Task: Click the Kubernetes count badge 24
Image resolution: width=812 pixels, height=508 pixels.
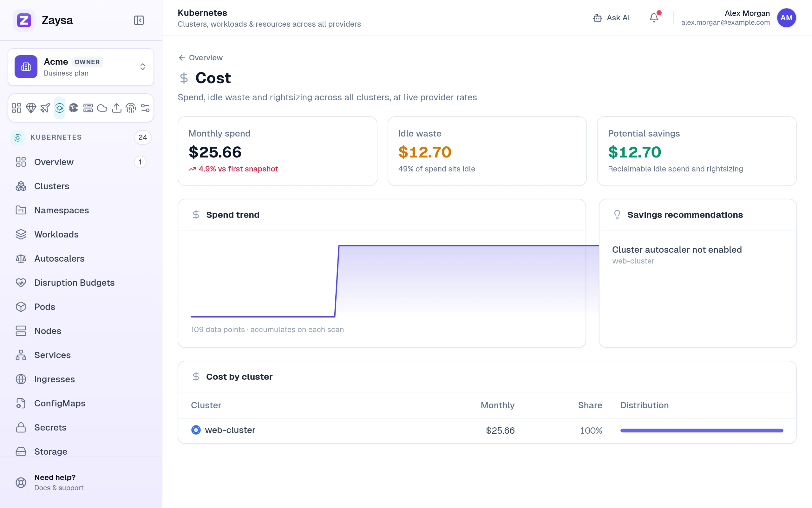Action: point(143,137)
